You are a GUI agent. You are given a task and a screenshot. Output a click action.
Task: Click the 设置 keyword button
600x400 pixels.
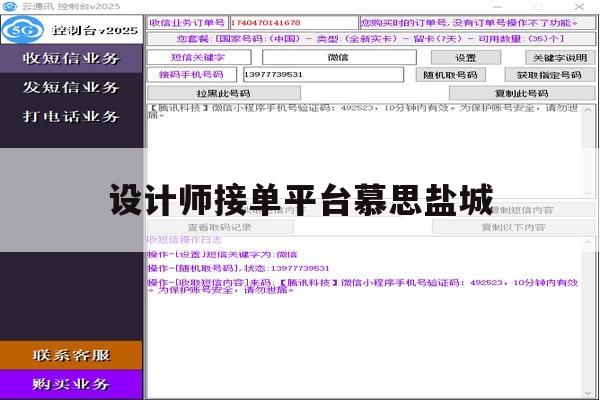click(x=466, y=58)
